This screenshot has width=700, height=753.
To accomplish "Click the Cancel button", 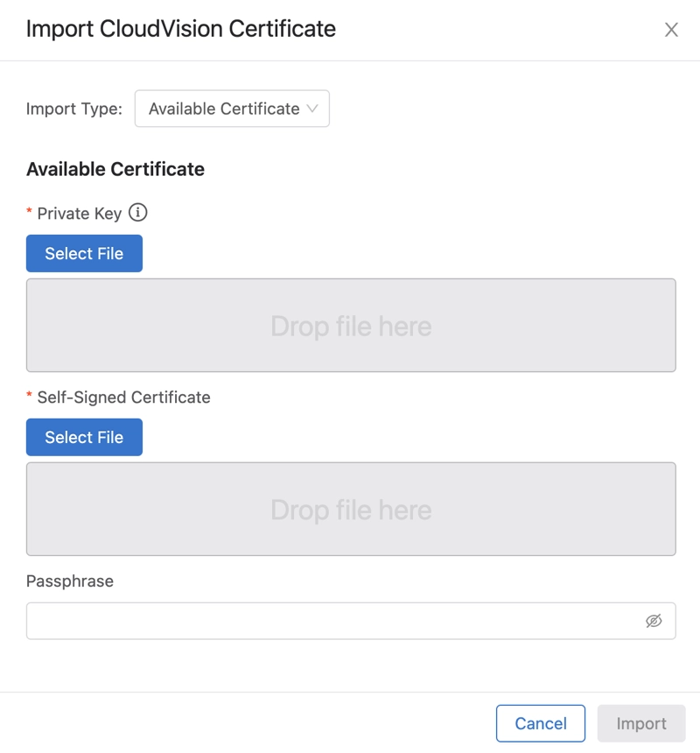I will [540, 723].
